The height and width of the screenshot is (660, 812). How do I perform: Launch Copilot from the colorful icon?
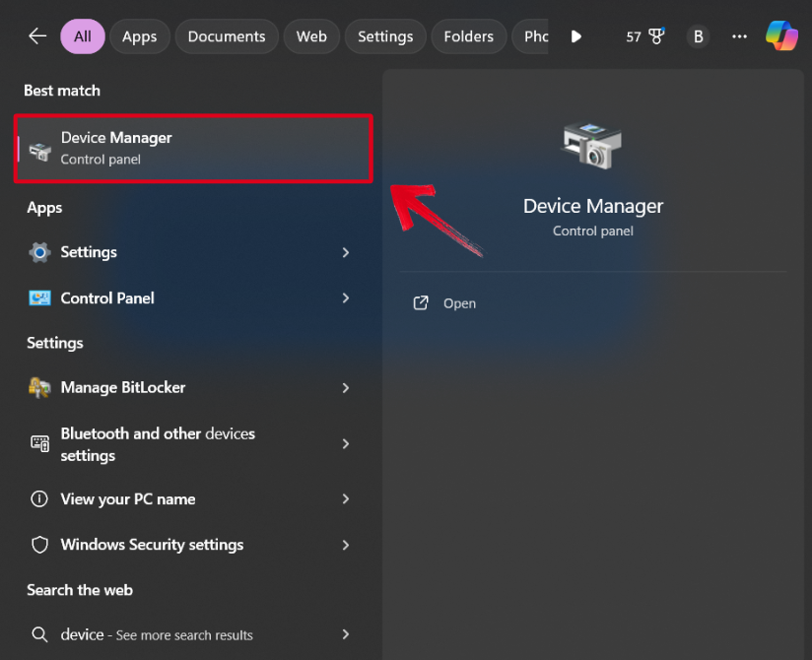pyautogui.click(x=781, y=35)
